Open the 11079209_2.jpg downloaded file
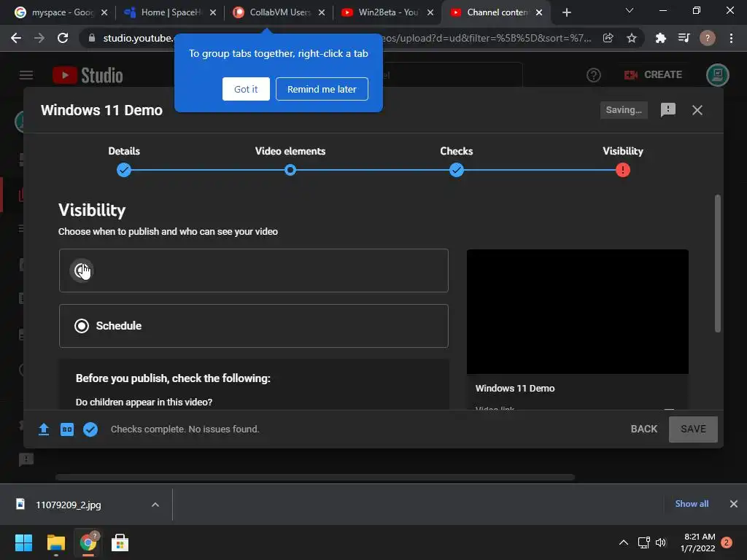Screen dimensions: 747x560 [68, 505]
